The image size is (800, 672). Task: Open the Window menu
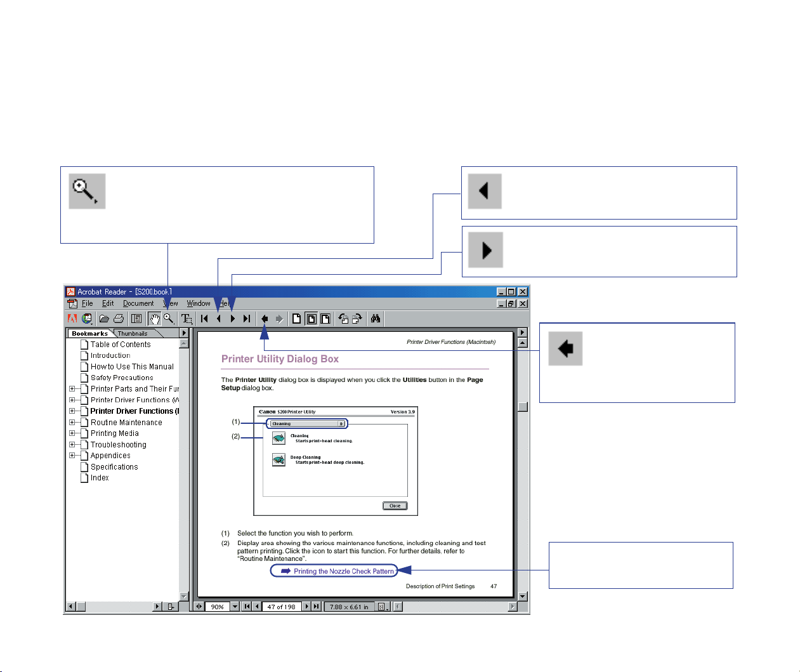coord(199,303)
